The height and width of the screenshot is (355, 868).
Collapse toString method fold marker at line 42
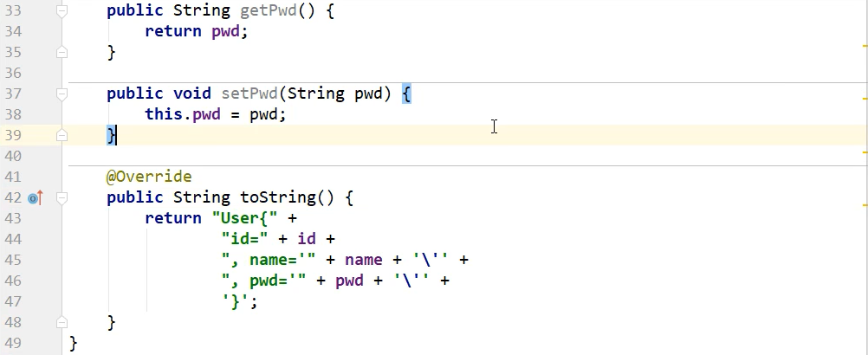(62, 197)
